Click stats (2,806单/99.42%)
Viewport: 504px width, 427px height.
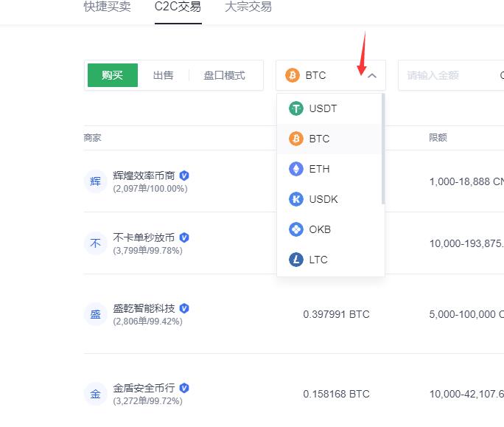pyautogui.click(x=147, y=322)
